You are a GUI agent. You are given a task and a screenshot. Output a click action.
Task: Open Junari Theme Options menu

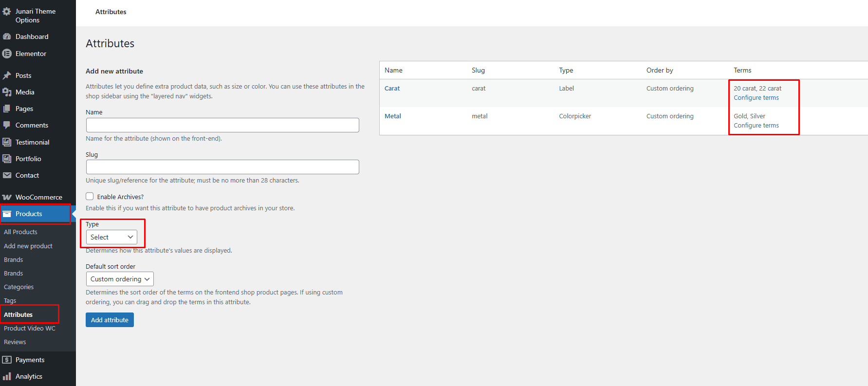point(36,16)
